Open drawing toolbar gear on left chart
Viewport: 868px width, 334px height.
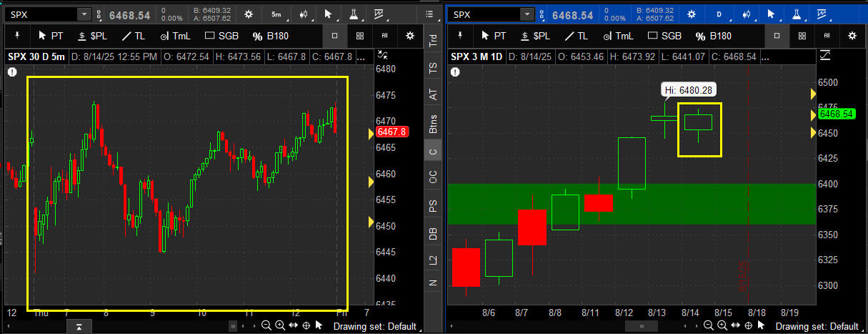(409, 35)
